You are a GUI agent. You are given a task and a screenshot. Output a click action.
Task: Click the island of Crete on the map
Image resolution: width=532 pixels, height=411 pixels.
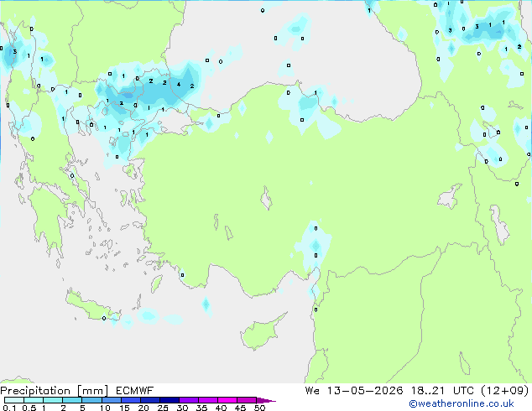pos(91,307)
